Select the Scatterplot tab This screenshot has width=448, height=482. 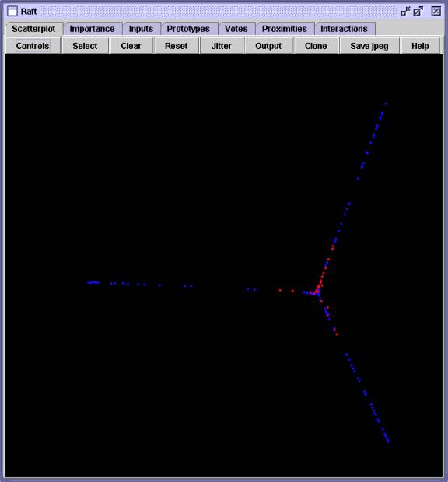[x=33, y=29]
